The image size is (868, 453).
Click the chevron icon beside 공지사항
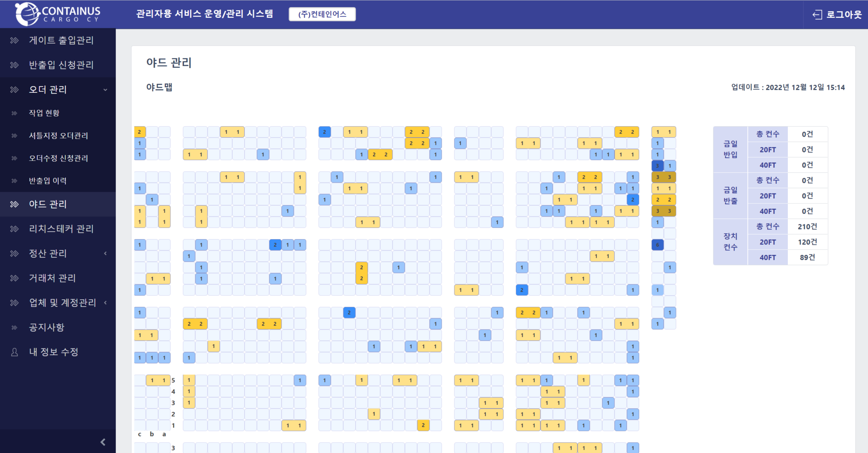point(14,328)
